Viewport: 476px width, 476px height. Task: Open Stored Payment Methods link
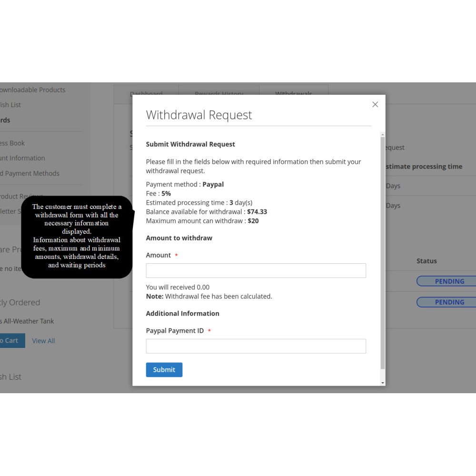click(30, 173)
